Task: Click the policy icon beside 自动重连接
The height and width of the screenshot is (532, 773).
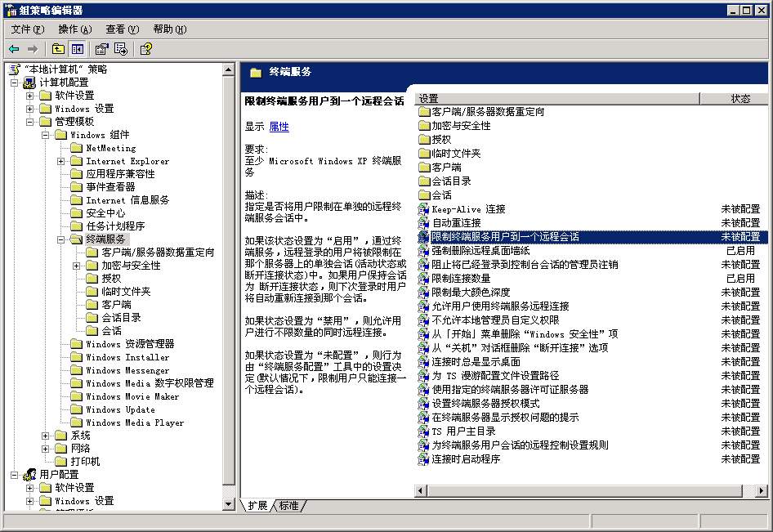Action: pos(424,221)
